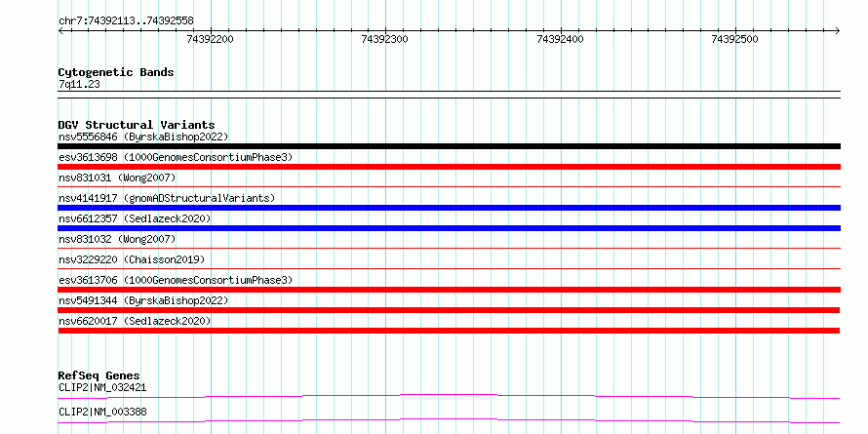Click the thin red line under nsv831032
The image size is (868, 434).
449,249
